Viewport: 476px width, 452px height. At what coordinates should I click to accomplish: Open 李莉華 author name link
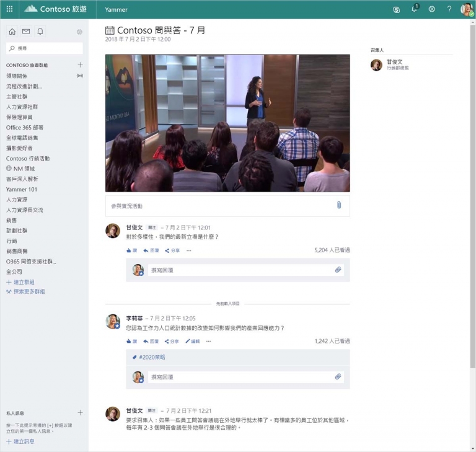point(134,318)
